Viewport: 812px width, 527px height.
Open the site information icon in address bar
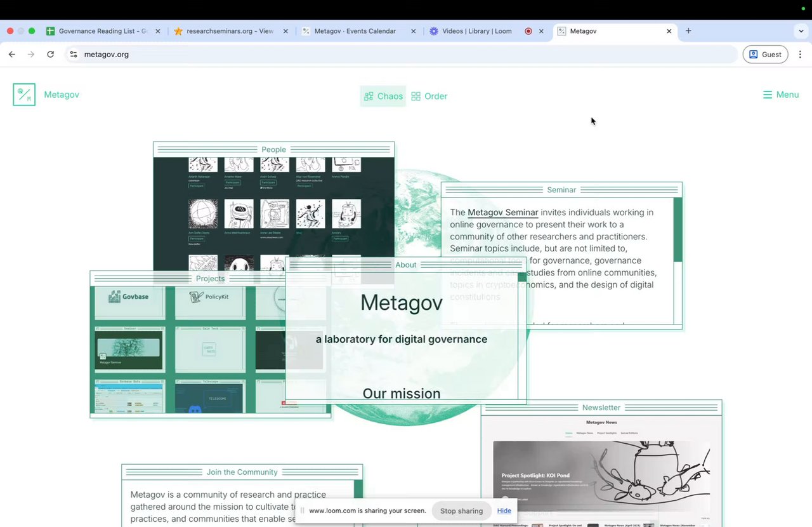74,55
